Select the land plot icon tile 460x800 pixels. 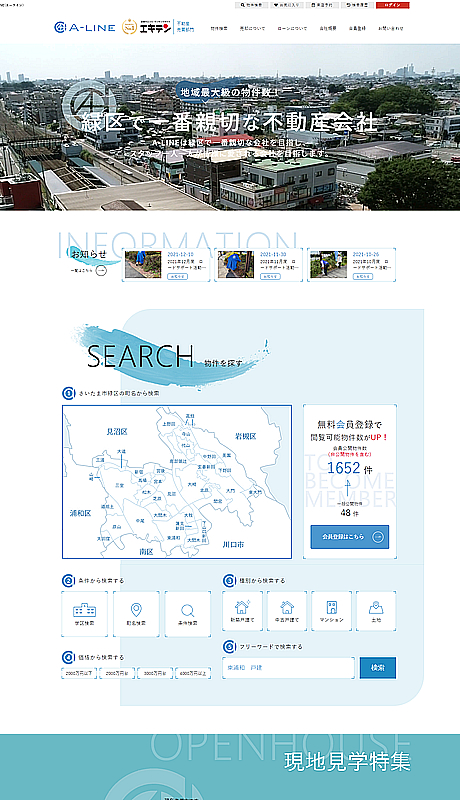[376, 611]
